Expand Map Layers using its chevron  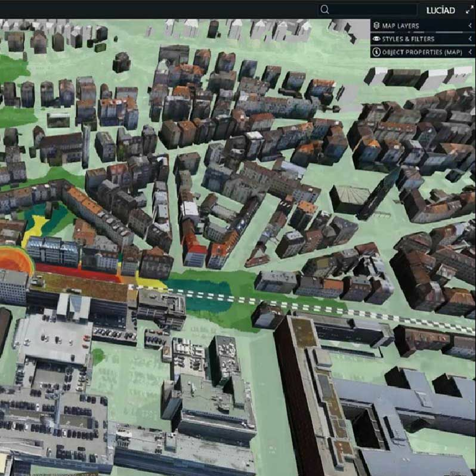click(470, 26)
